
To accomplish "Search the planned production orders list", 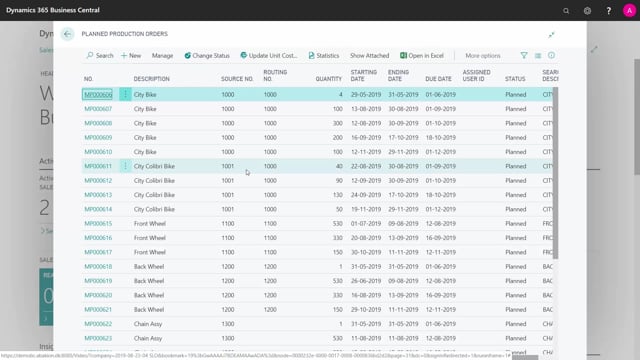I will [x=100, y=56].
